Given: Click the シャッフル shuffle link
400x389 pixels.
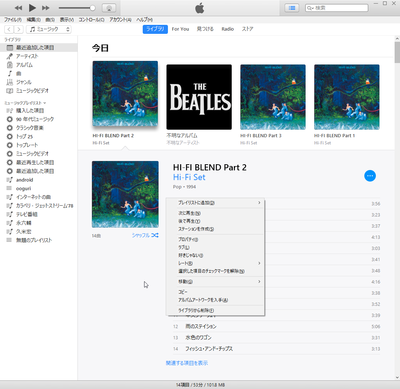Looking at the screenshot, I should coord(145,235).
